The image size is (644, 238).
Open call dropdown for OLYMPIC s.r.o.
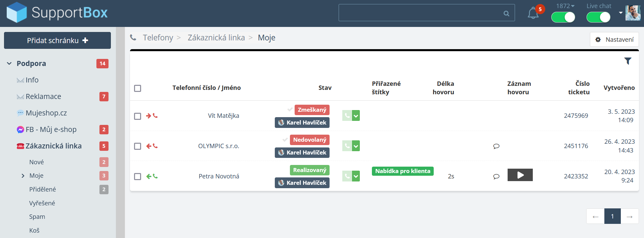click(x=356, y=146)
